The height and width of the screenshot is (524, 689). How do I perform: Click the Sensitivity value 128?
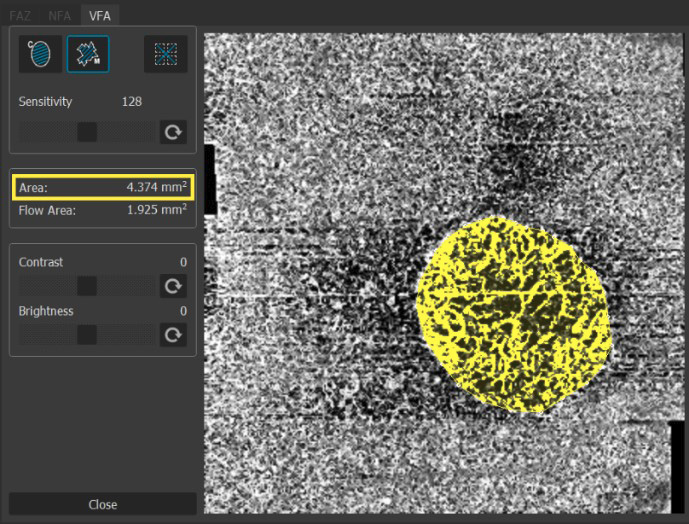point(132,102)
